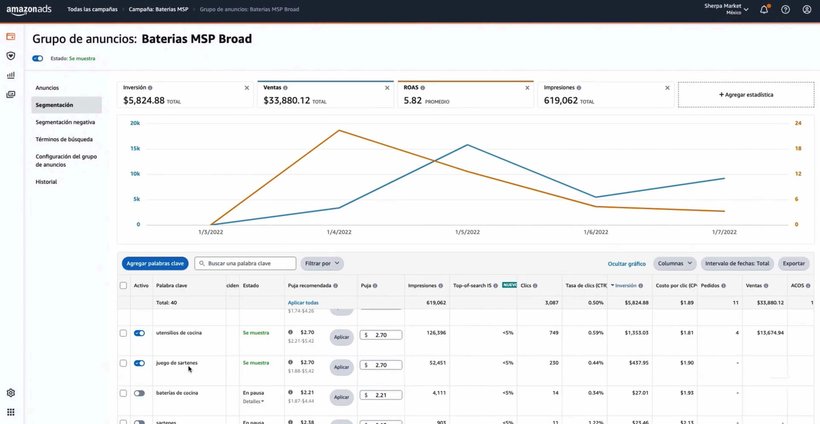Click the search magnifier in keyword box

[201, 263]
